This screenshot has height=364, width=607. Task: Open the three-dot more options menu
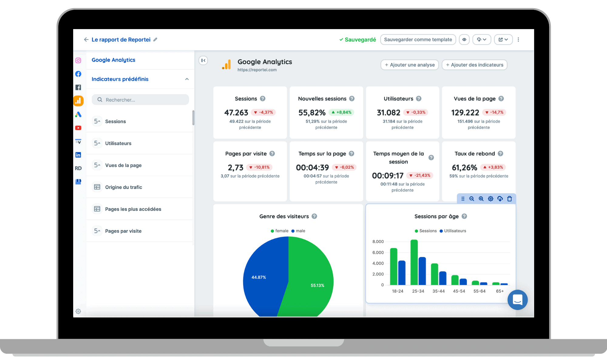[x=518, y=39]
